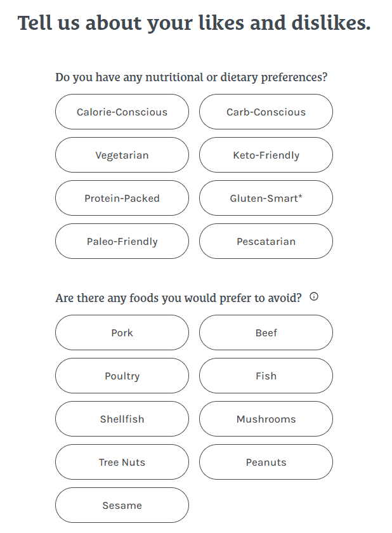The image size is (392, 533).
Task: Enable the Keto-Friendly preference
Action: [266, 155]
